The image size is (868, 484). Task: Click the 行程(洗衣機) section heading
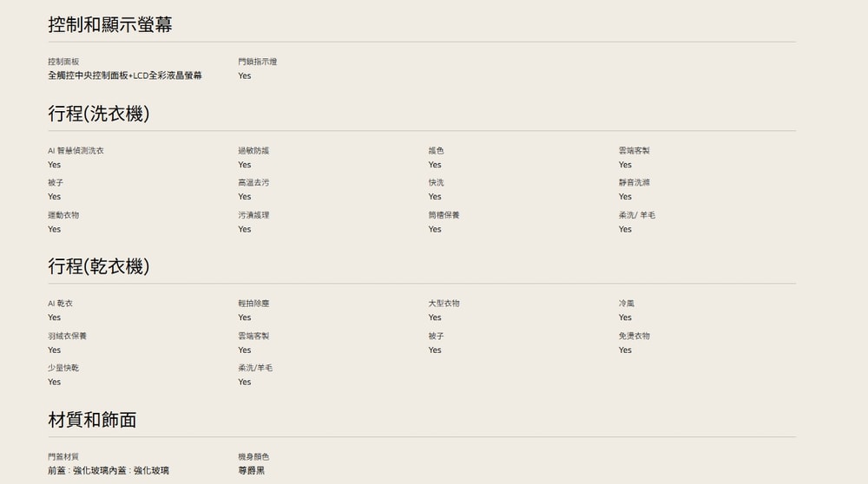98,114
